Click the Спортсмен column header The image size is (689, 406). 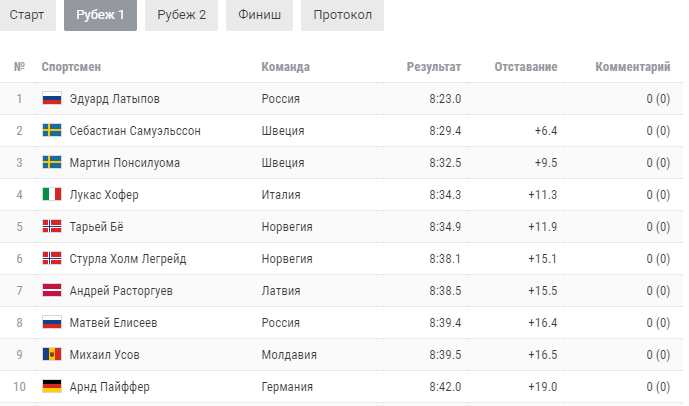coord(71,67)
